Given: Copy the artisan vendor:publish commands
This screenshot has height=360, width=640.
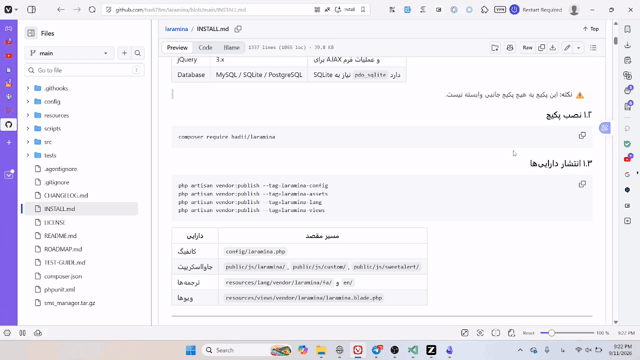Looking at the screenshot, I should click(582, 184).
